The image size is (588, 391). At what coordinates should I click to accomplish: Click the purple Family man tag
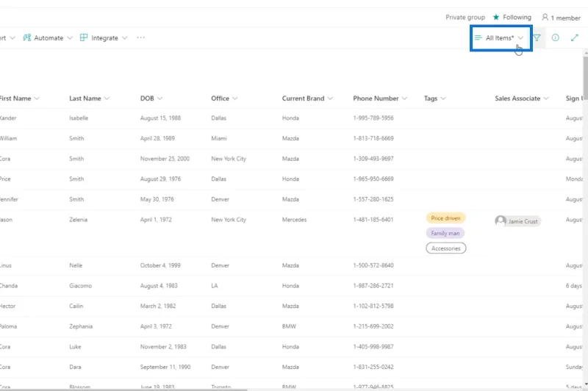(x=445, y=233)
